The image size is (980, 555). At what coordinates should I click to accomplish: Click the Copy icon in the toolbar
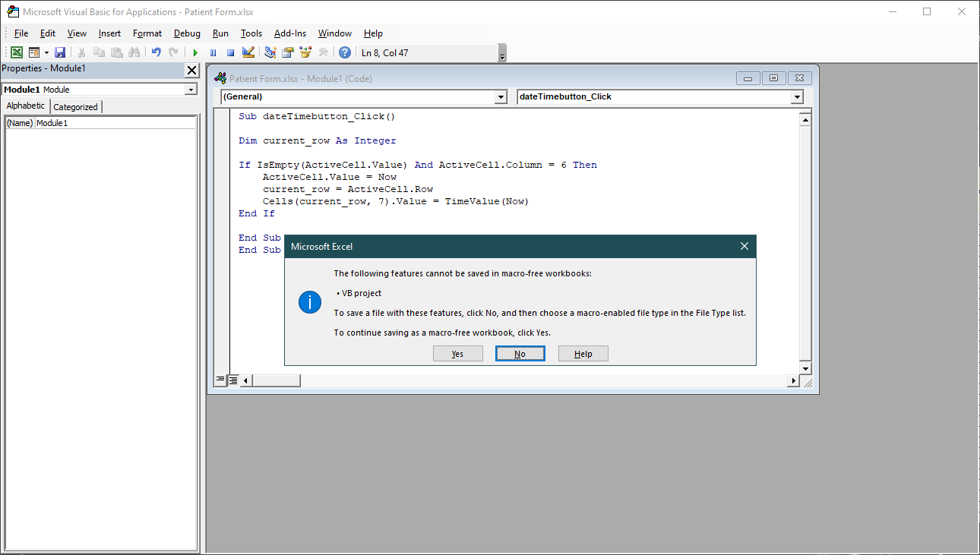[x=99, y=52]
